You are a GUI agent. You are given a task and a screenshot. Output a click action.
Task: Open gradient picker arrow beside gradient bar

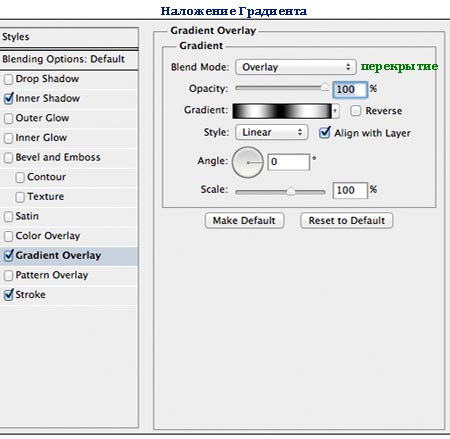pos(336,111)
